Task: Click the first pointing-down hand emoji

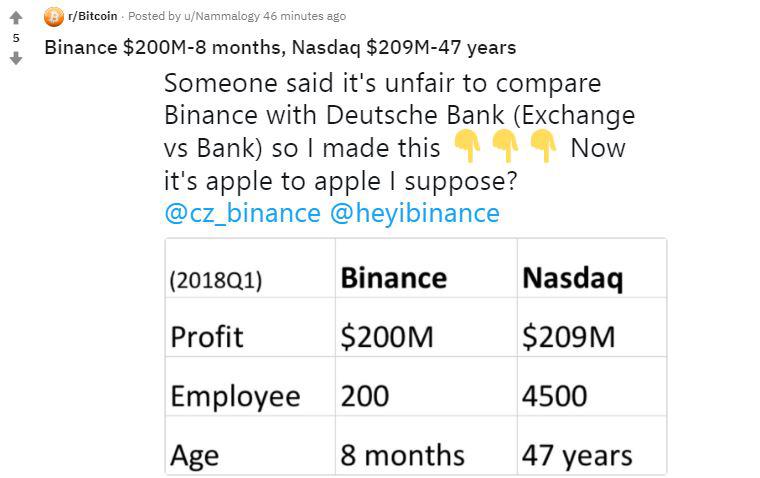Action: [467, 145]
